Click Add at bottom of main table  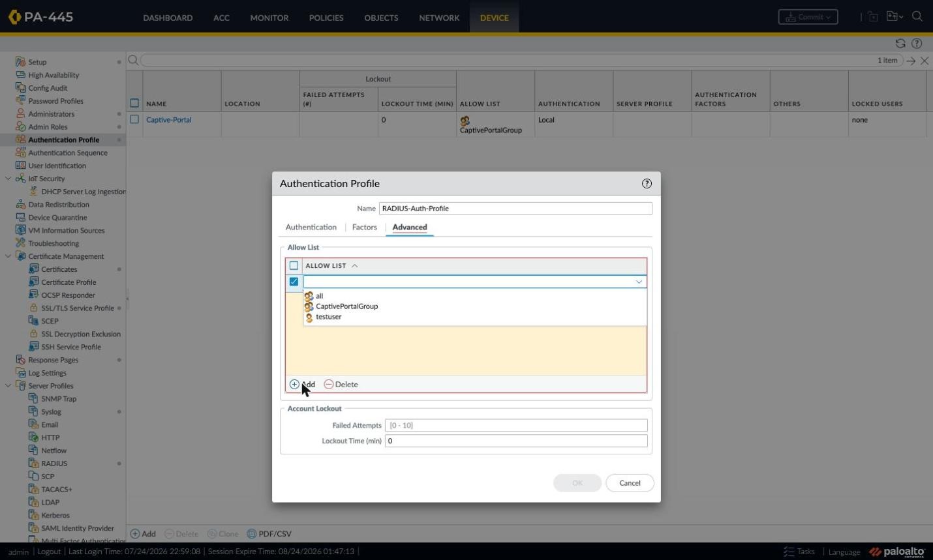tap(143, 534)
